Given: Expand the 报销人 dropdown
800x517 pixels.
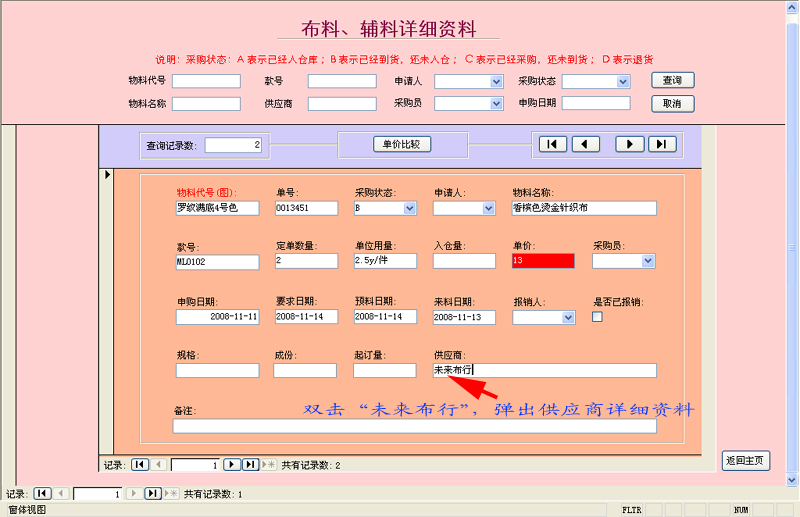Looking at the screenshot, I should (x=568, y=317).
